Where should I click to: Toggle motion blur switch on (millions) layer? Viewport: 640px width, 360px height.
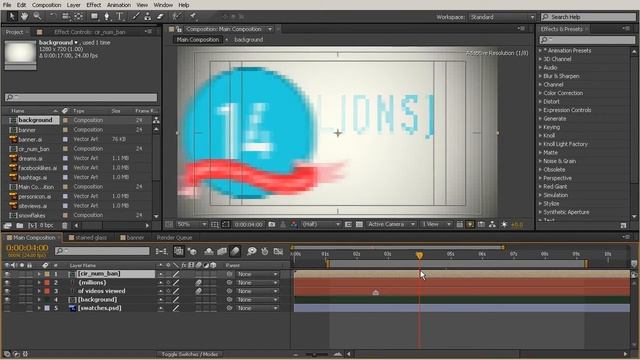click(x=198, y=282)
